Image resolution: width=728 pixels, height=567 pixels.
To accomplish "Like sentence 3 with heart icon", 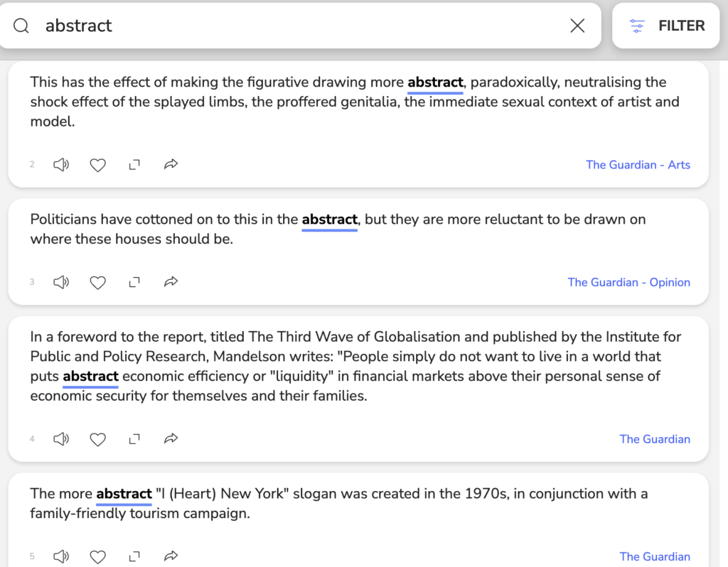I will tap(97, 282).
